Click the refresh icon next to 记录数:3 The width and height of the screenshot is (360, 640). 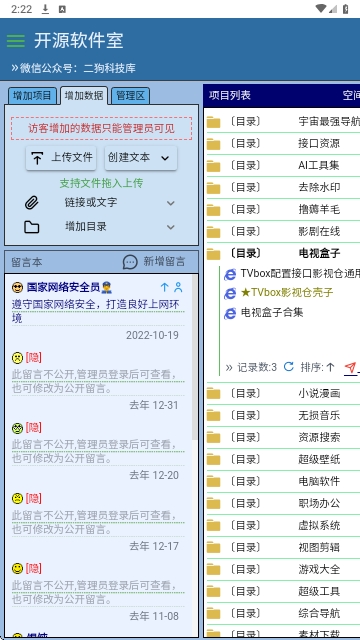point(289,367)
